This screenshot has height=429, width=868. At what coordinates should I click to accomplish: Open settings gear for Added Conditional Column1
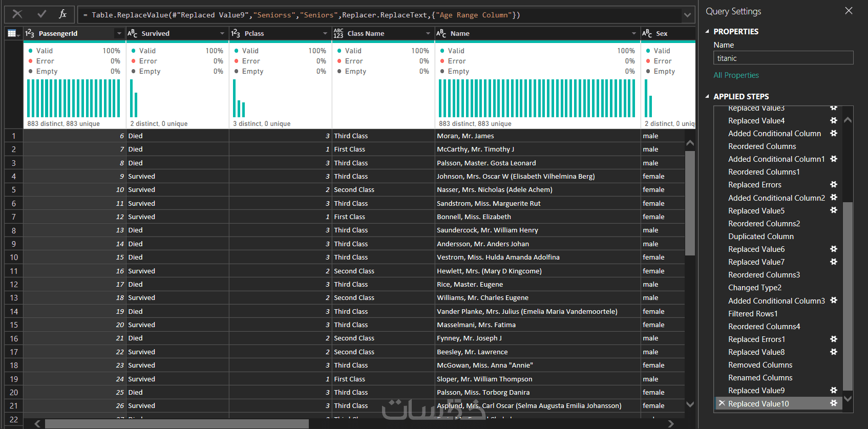[x=834, y=159]
